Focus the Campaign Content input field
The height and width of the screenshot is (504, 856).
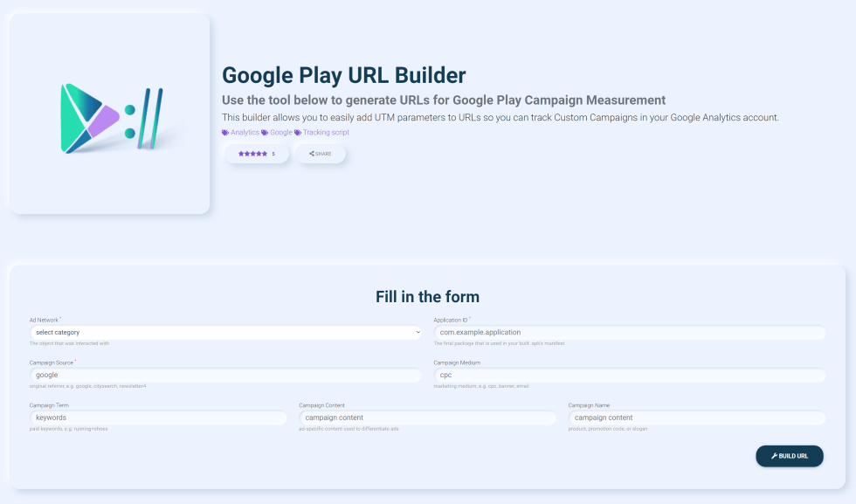[427, 418]
